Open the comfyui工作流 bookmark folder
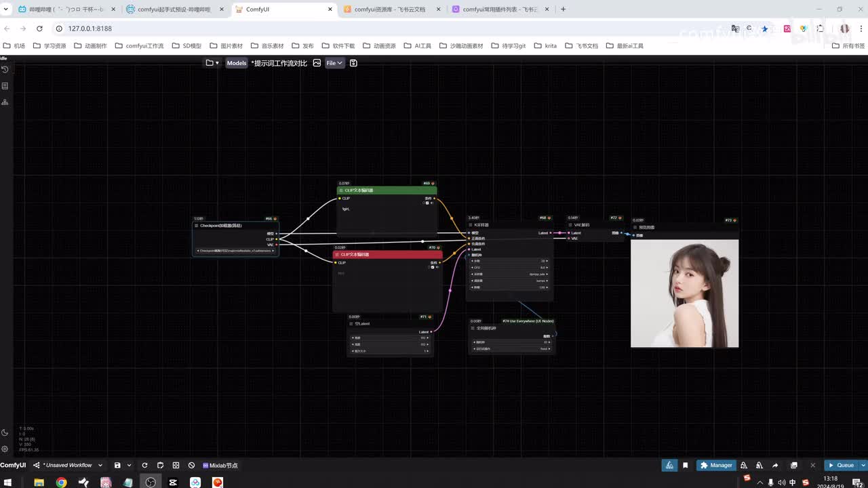The image size is (868, 488). (140, 46)
